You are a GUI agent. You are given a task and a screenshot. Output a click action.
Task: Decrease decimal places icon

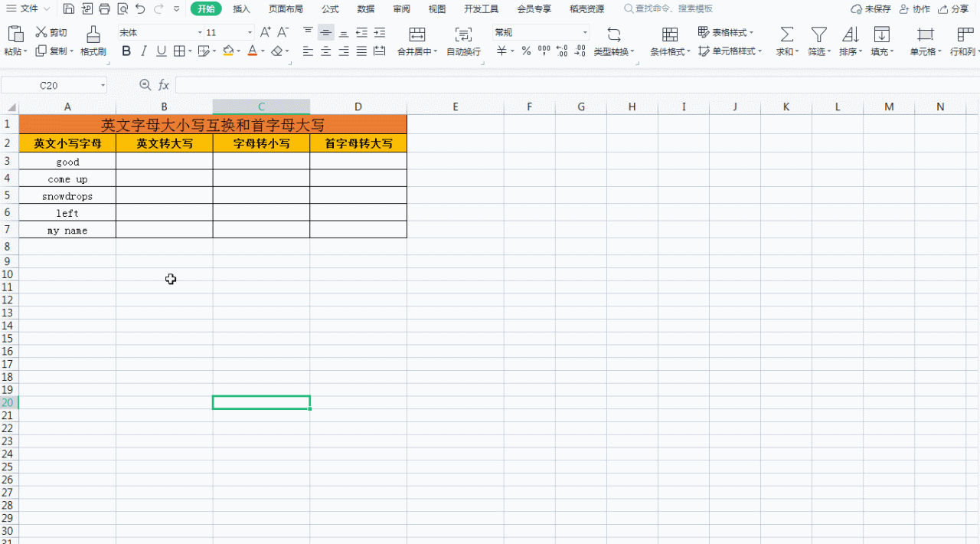click(x=580, y=51)
